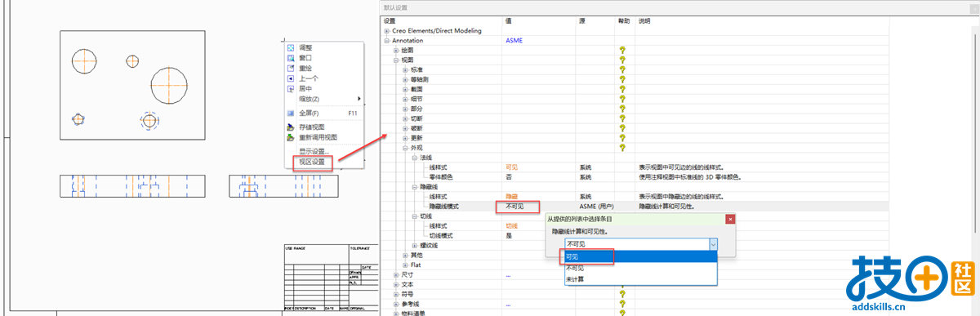Expand the Flat tree node
The width and height of the screenshot is (980, 316).
pyautogui.click(x=405, y=265)
